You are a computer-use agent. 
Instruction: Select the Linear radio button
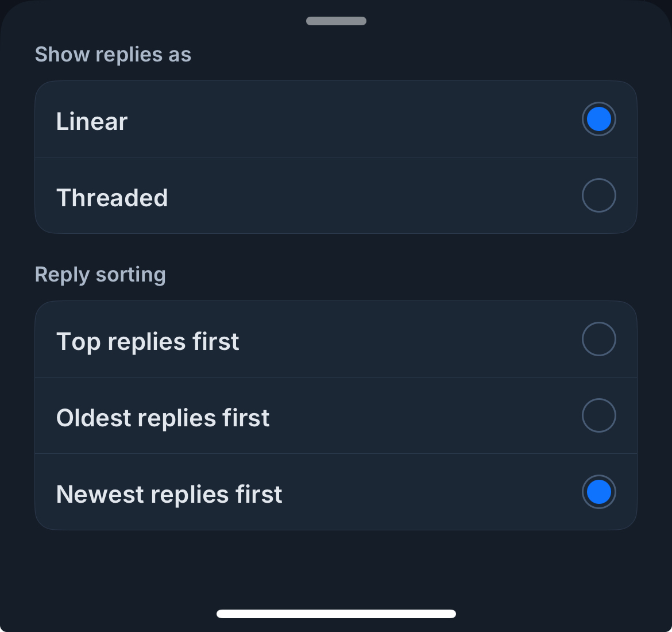[x=598, y=120]
